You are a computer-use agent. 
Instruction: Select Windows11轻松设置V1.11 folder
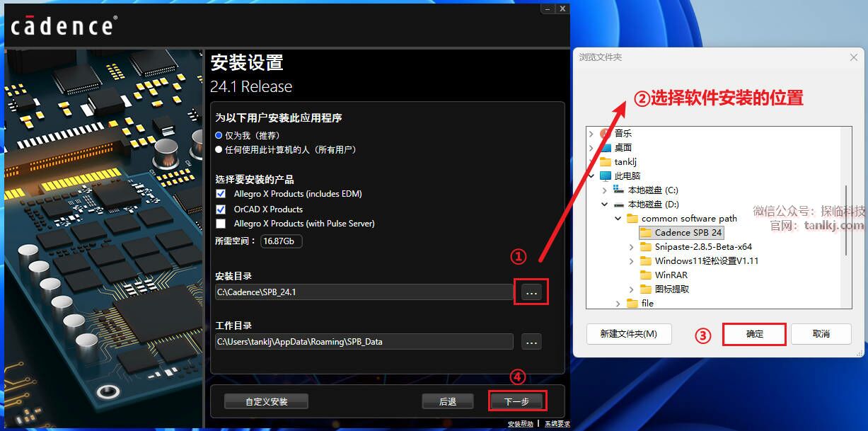pyautogui.click(x=707, y=260)
